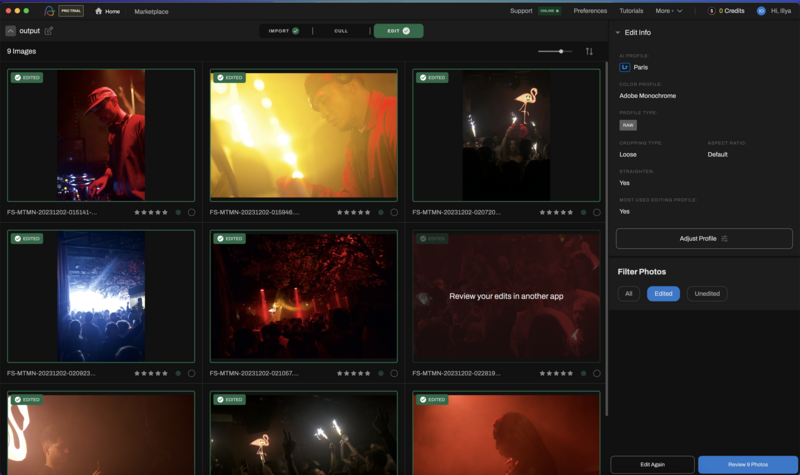Click the Edited badge on photo 020720
800x475 pixels.
pos(432,78)
